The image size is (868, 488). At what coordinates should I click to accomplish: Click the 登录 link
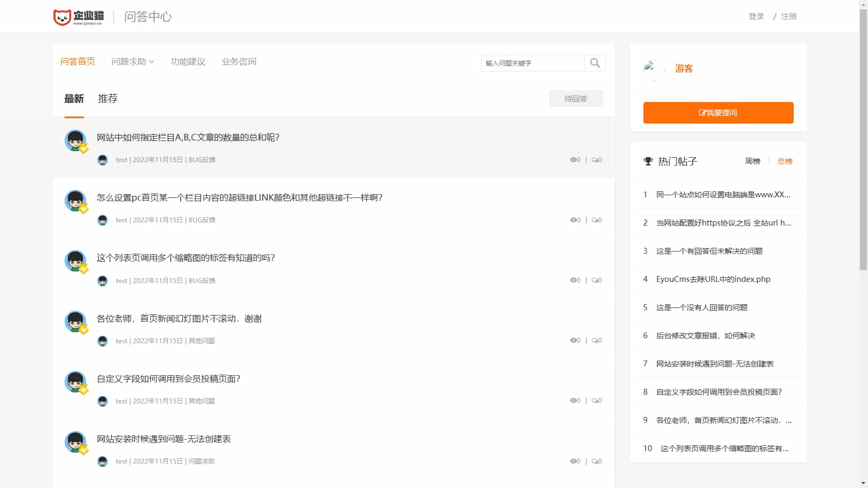[x=756, y=16]
